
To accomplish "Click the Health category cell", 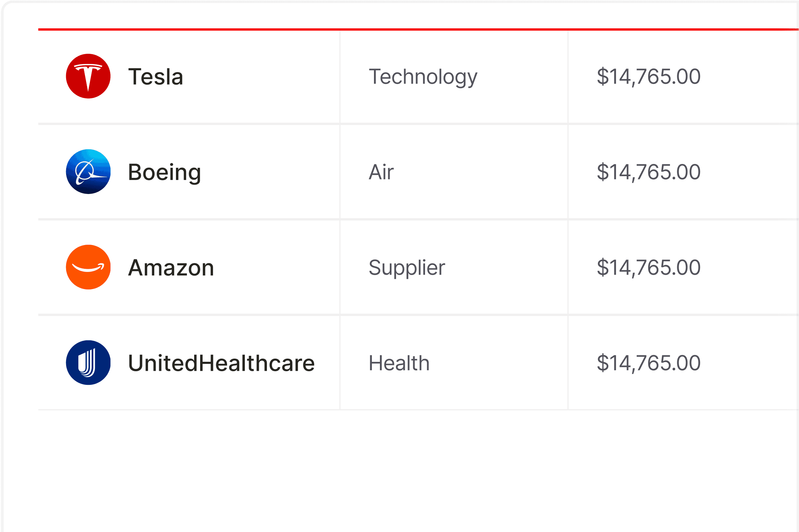I will click(399, 363).
